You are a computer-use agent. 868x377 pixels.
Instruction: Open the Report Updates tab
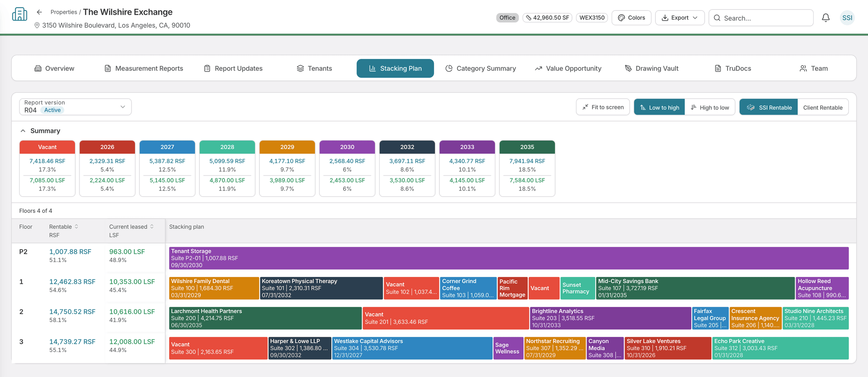pos(234,68)
